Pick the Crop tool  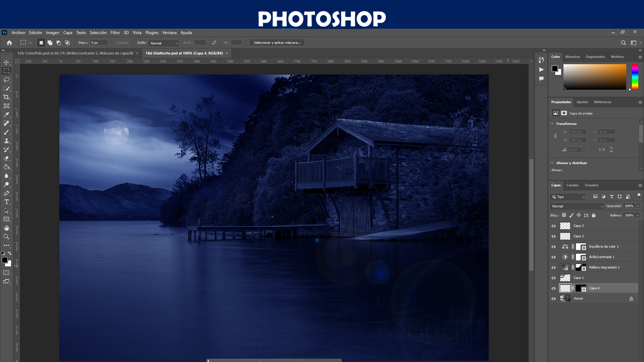(x=7, y=97)
